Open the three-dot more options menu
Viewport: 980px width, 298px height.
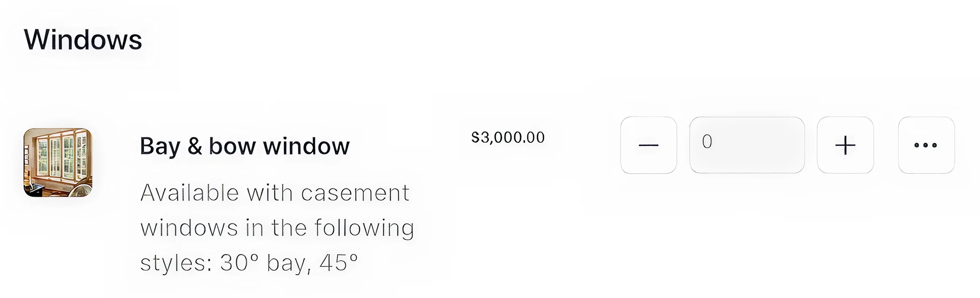926,145
